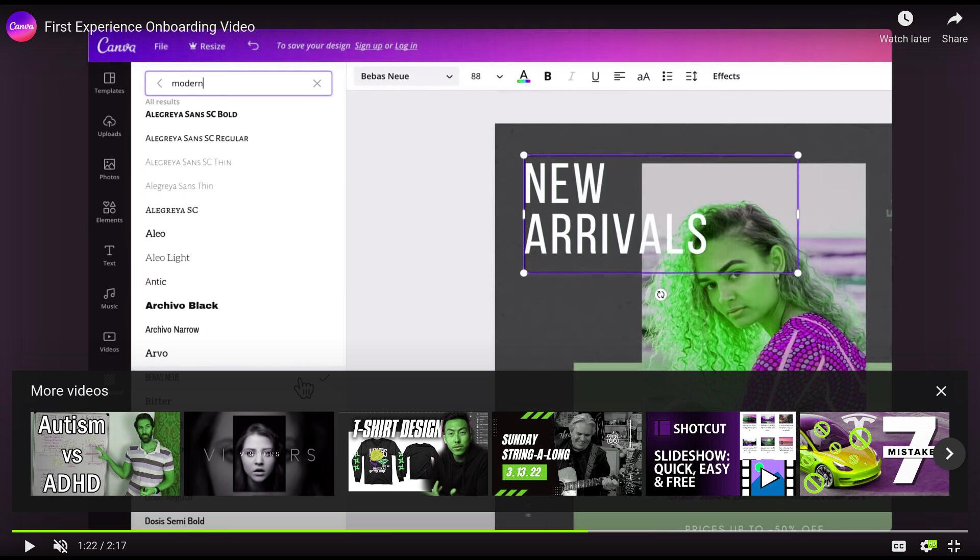Image resolution: width=980 pixels, height=560 pixels.
Task: Select Alegreya SC font
Action: coord(171,210)
